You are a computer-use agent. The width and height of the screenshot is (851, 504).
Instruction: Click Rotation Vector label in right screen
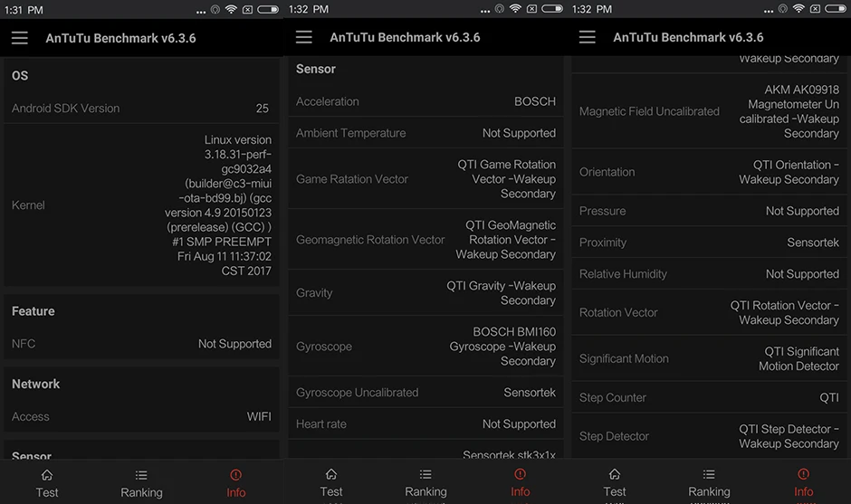pyautogui.click(x=618, y=312)
